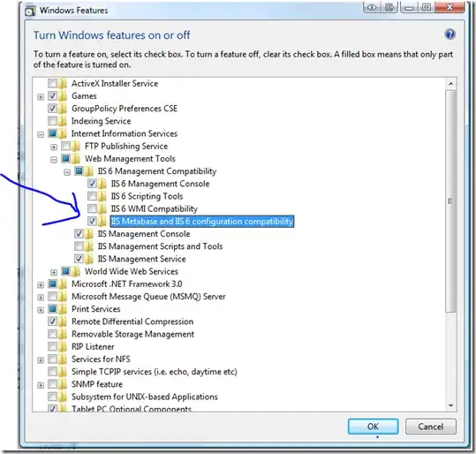Toggle IIS 6 Management Compatibility checkbox
The image size is (476, 454).
79,171
